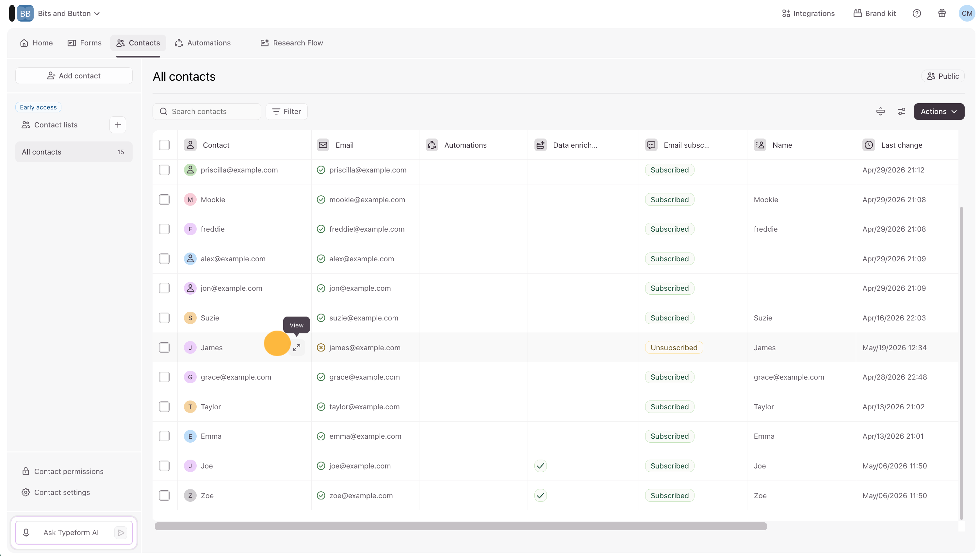This screenshot has width=980, height=556.
Task: Click Mookie's M avatar
Action: [190, 200]
